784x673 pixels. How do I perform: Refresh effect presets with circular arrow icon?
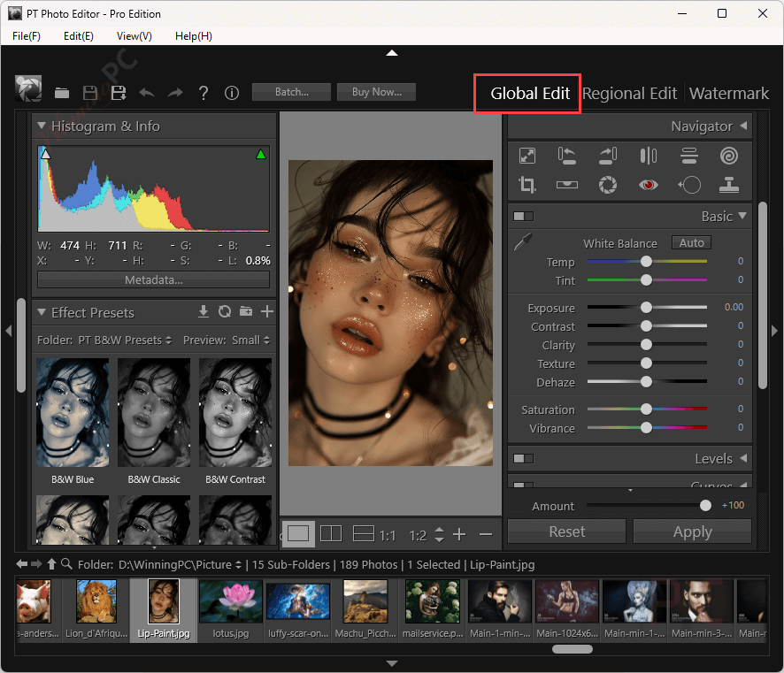(x=225, y=312)
